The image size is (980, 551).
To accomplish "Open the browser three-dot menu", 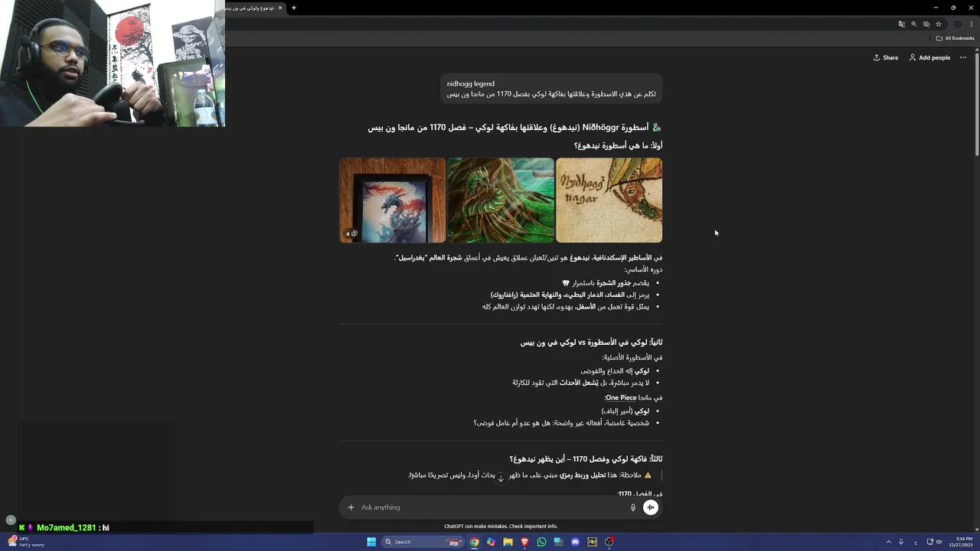I will click(972, 24).
